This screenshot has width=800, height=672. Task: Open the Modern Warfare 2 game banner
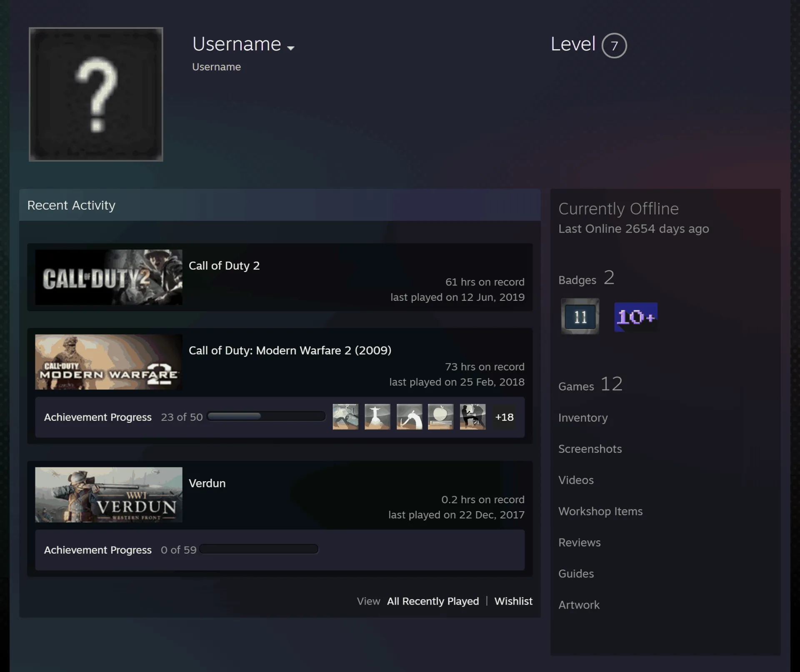[109, 362]
